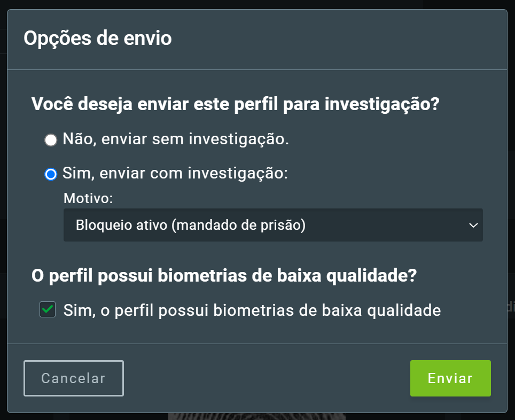Click the 'Bloqueio ativo (mandado de prisão)' selected value
This screenshot has width=515, height=420.
[x=191, y=225]
